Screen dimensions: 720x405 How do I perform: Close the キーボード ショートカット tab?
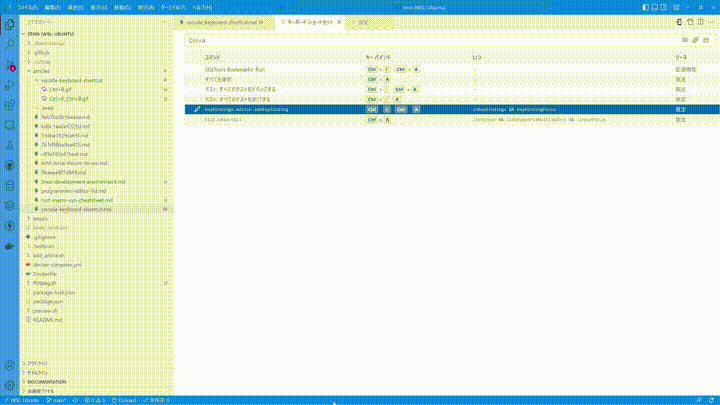coord(339,22)
